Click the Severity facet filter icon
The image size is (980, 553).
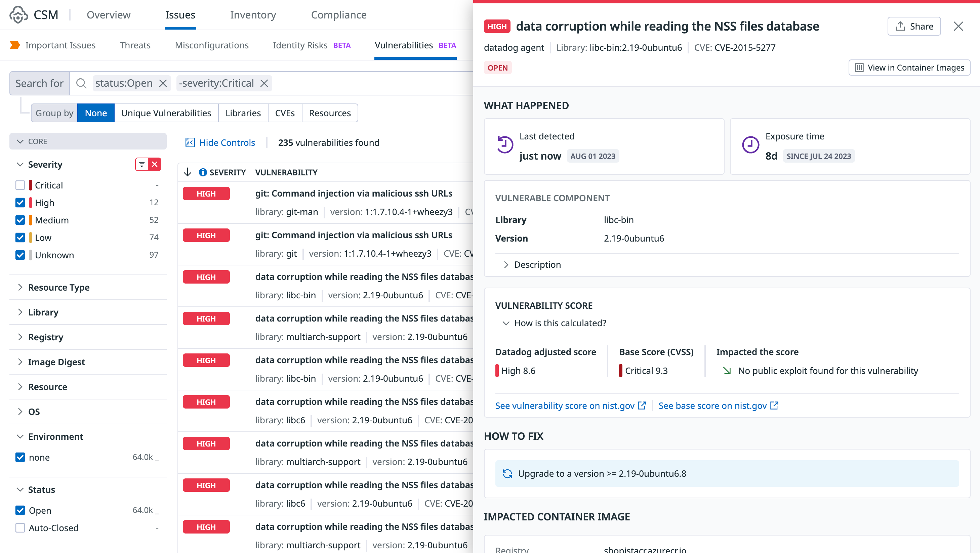[141, 164]
